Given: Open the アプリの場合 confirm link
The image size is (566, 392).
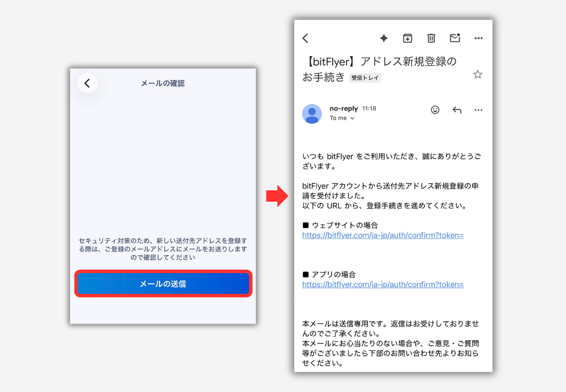Looking at the screenshot, I should point(383,284).
